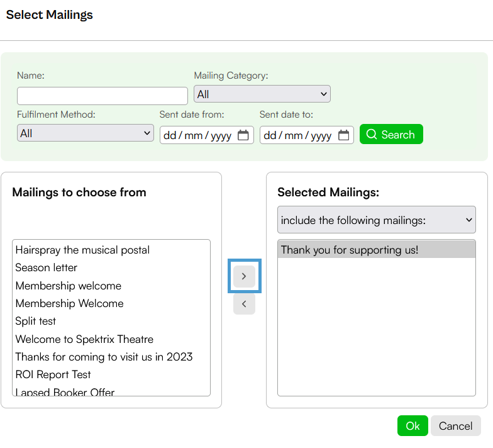Open the include the following mailings dropdown
The width and height of the screenshot is (493, 448).
[376, 220]
